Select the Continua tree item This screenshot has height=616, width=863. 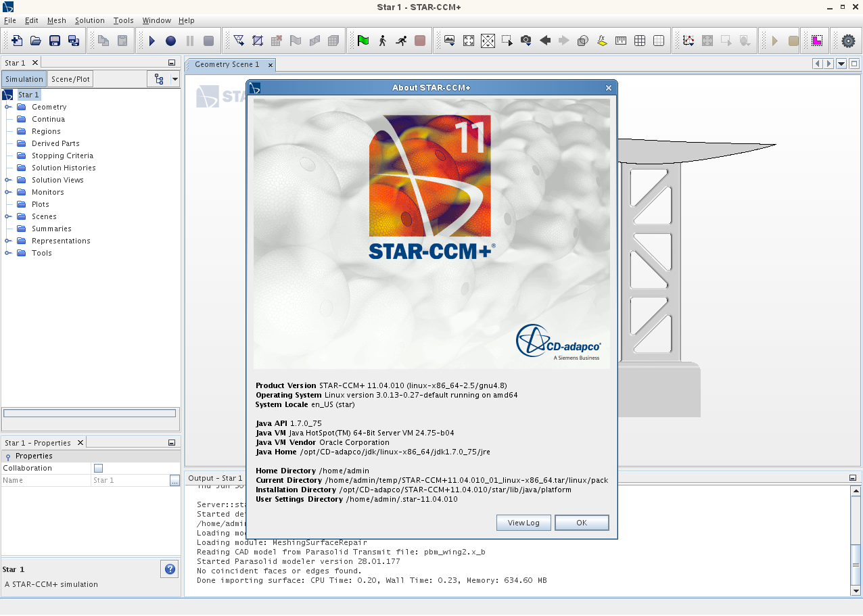(x=48, y=119)
